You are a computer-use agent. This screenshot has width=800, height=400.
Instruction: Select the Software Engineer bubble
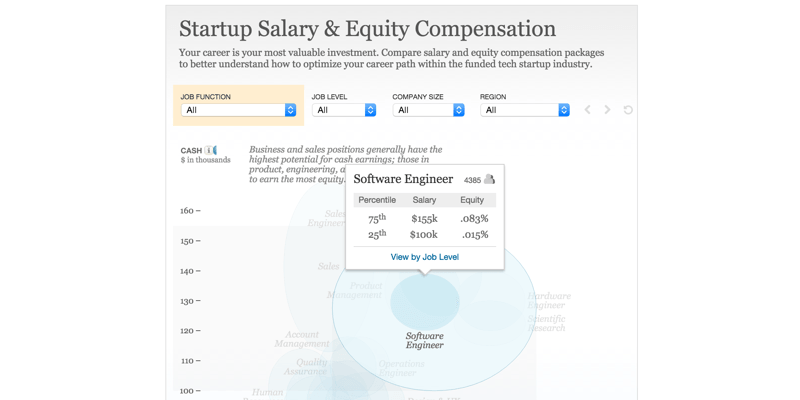425,302
